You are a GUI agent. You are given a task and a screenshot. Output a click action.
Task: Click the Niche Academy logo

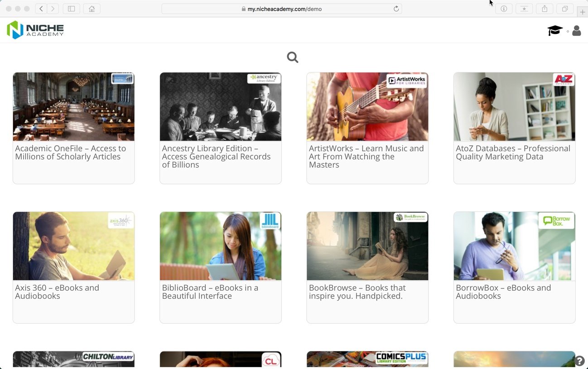35,30
